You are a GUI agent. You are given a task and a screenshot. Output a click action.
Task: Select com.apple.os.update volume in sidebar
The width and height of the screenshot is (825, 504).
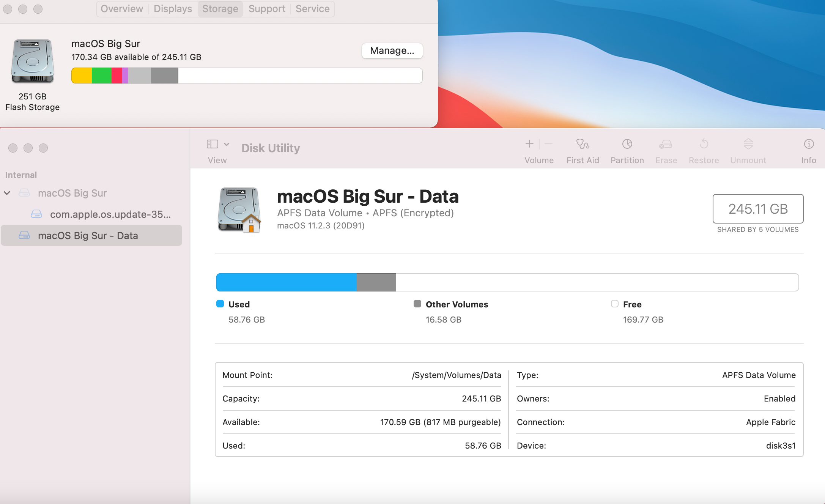pos(110,214)
